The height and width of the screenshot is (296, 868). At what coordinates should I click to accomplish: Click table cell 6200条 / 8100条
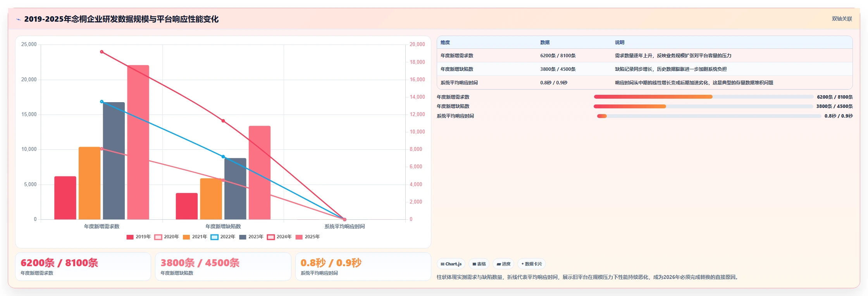coord(558,56)
